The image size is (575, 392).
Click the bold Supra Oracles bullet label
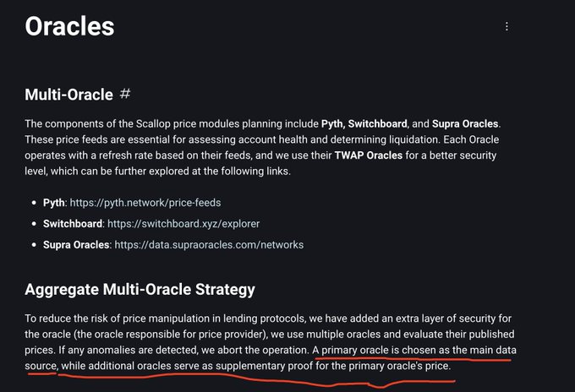(x=76, y=245)
